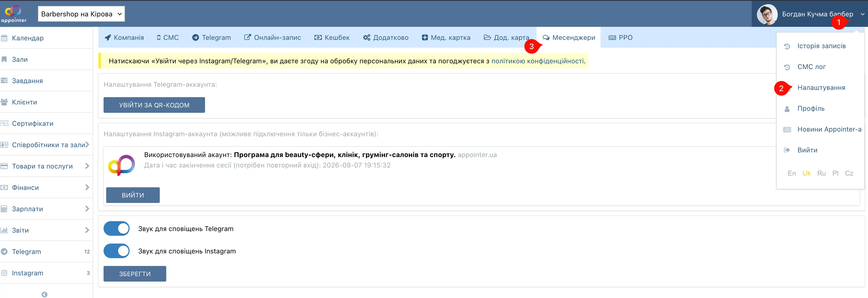Screen dimensions: 868x298
Task: Open the Компанія settings tab
Action: click(124, 38)
